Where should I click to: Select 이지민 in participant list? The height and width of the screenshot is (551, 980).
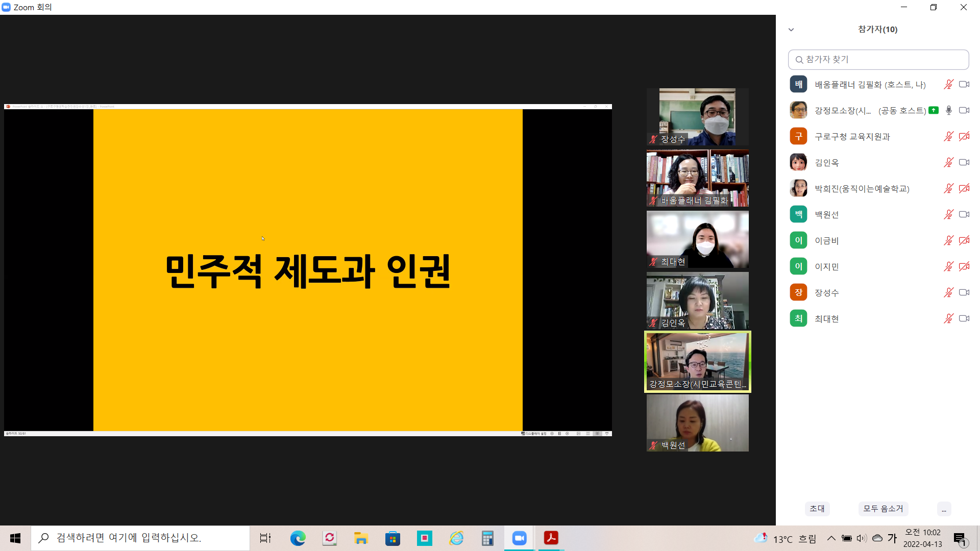point(827,267)
